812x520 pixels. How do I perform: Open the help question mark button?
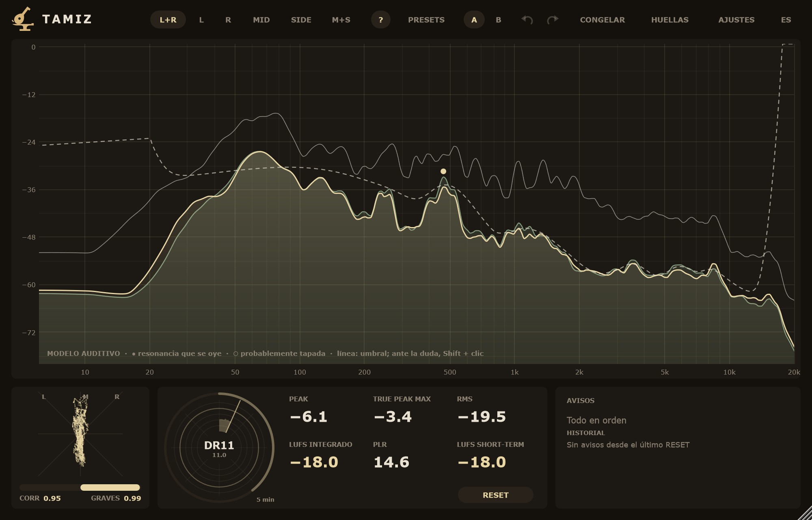pos(380,19)
